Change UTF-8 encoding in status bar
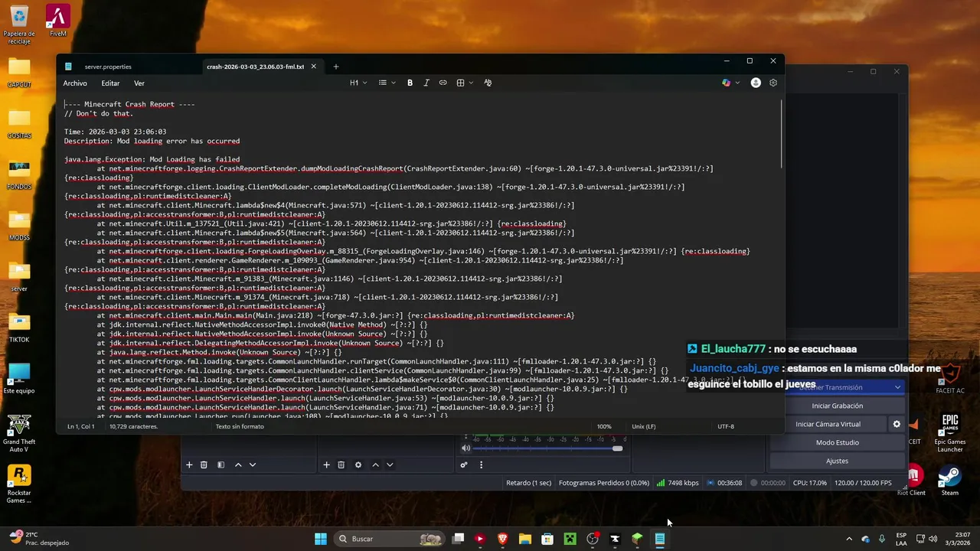980x551 pixels. coord(726,426)
